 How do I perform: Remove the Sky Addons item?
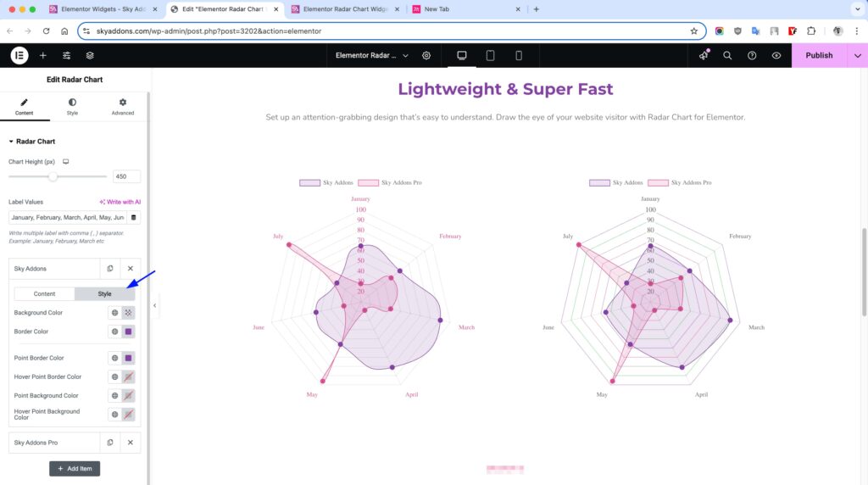[x=131, y=269]
